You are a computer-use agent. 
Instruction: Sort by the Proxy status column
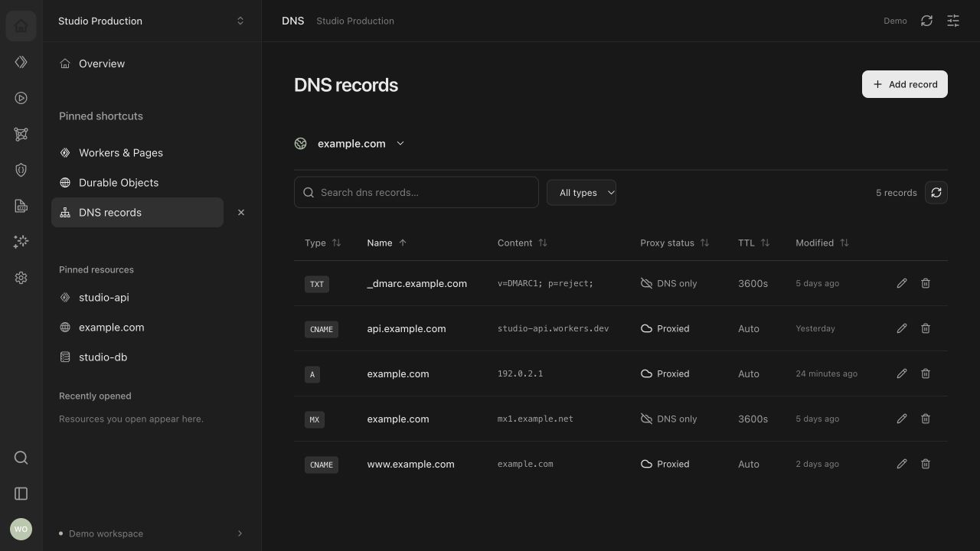click(675, 243)
